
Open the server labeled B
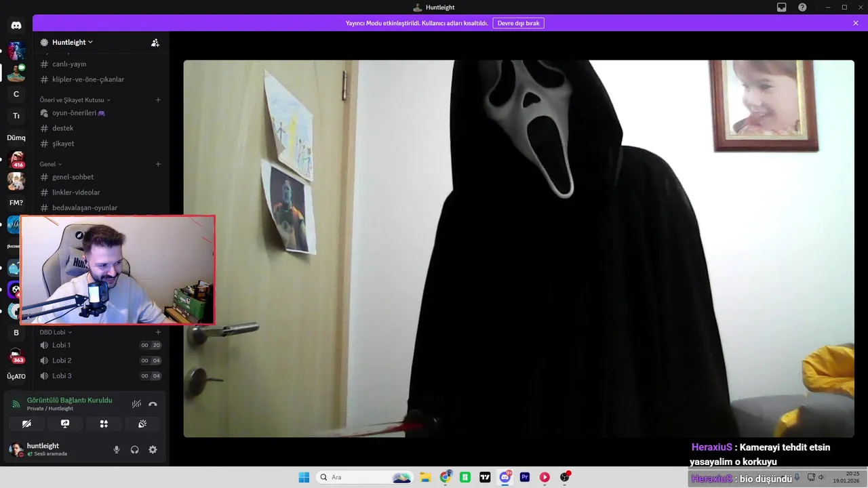[x=16, y=333]
